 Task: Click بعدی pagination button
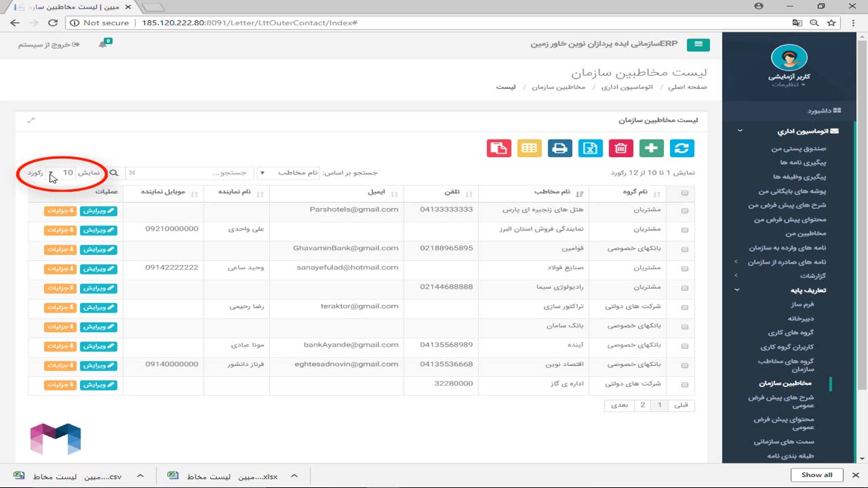pyautogui.click(x=620, y=405)
